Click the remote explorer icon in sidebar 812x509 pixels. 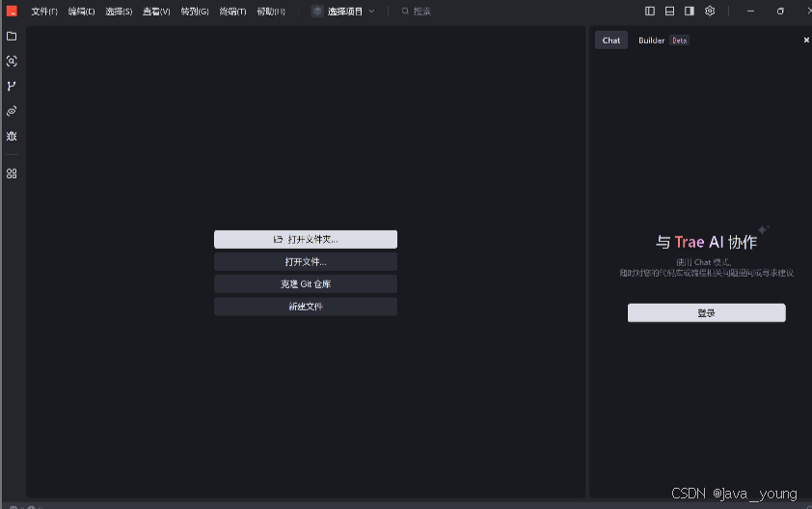(x=12, y=111)
